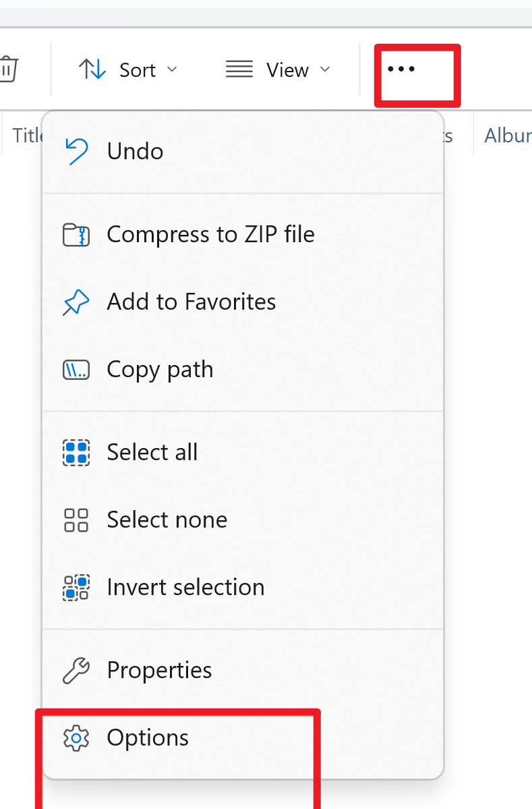
Task: Click the Album column header
Action: [508, 136]
